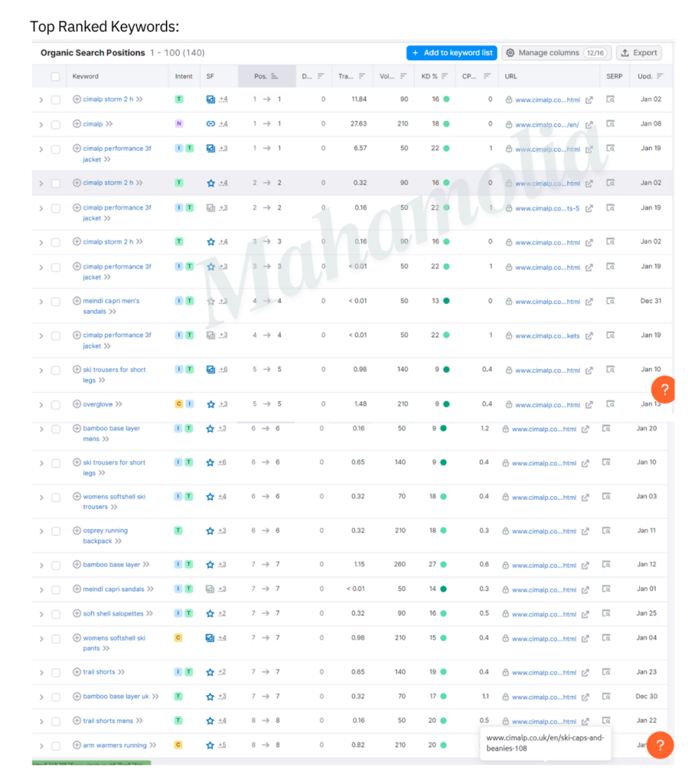
Task: Check the overglove row checkbox
Action: (56, 405)
